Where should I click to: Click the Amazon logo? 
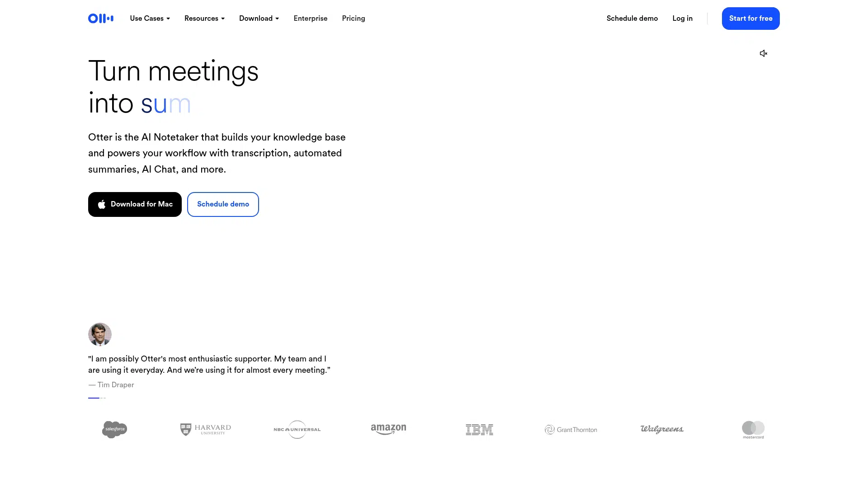tap(388, 429)
